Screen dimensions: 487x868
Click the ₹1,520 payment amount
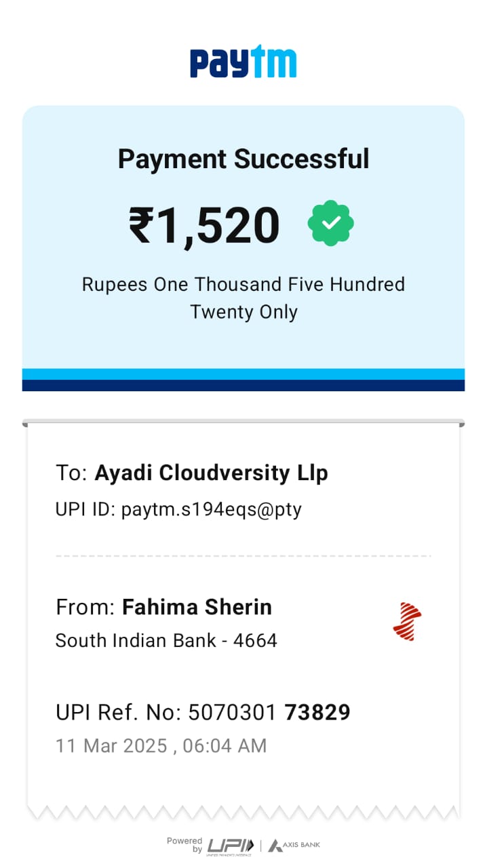[204, 224]
